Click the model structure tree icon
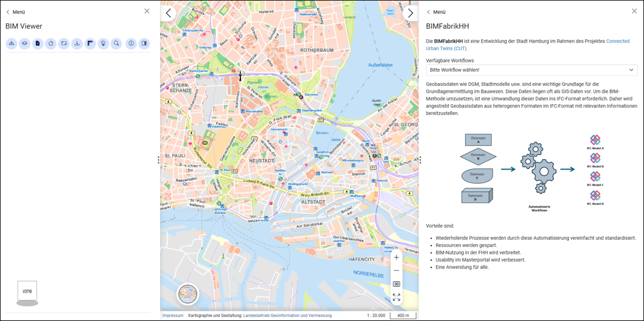 tap(11, 43)
